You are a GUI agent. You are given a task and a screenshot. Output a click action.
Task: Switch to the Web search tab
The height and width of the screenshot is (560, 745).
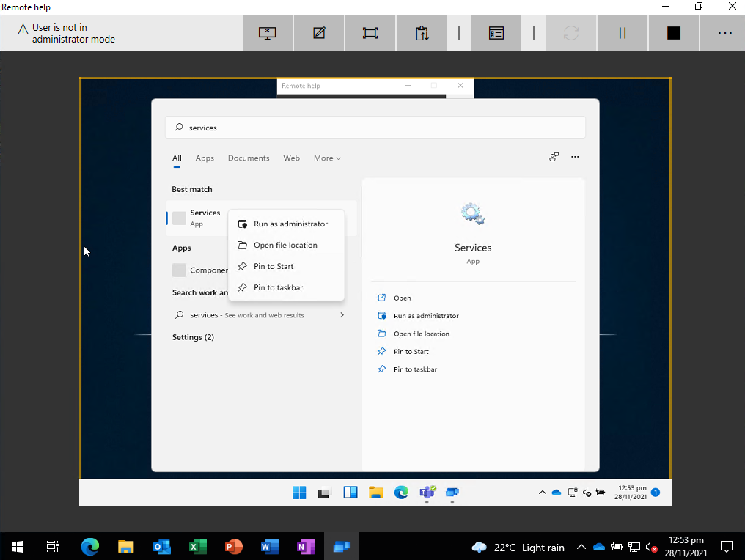tap(291, 158)
